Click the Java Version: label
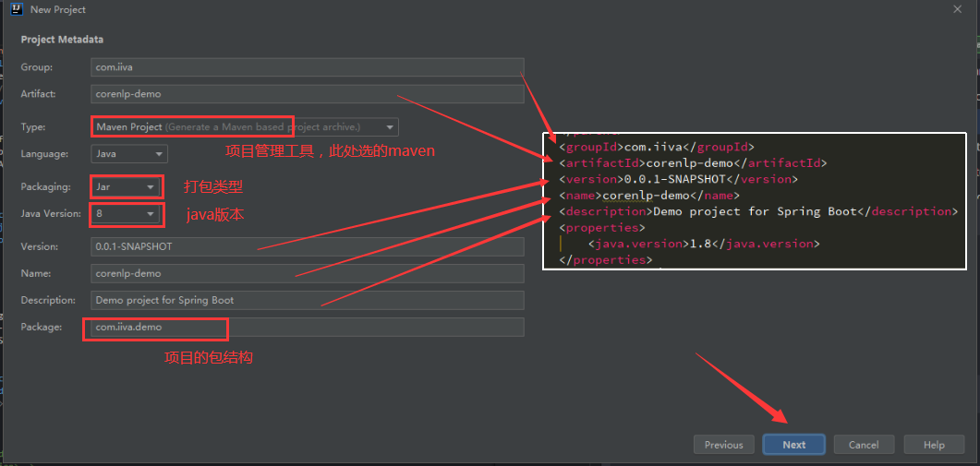 (51, 214)
